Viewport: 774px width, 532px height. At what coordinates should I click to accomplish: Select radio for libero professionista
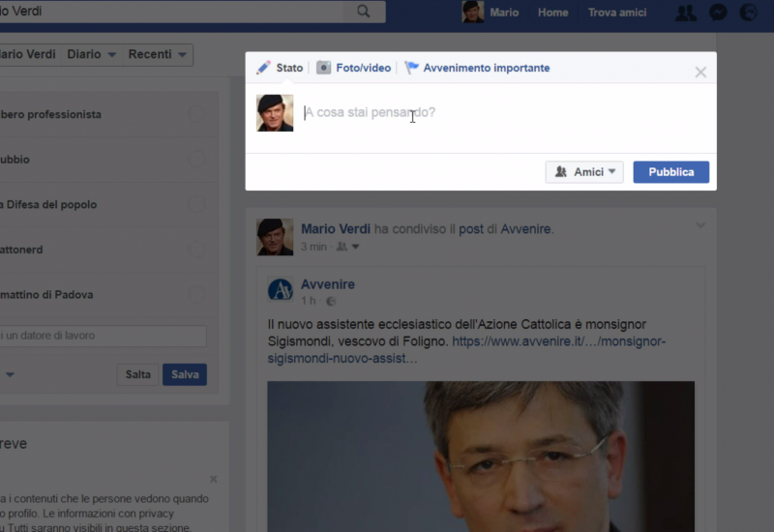[197, 114]
